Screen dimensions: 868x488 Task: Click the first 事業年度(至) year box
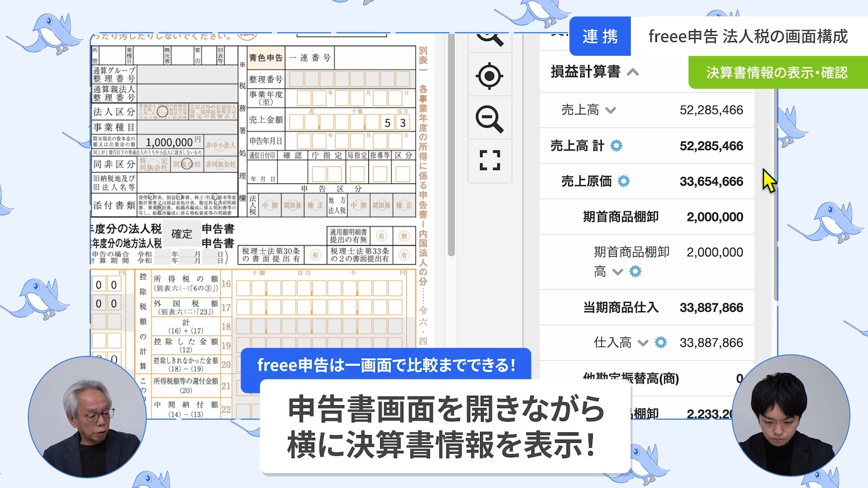point(304,98)
